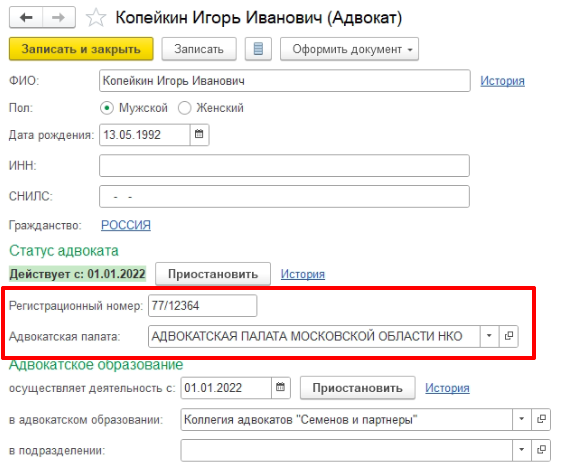
Task: Select the Мужской radio button
Action: (107, 108)
